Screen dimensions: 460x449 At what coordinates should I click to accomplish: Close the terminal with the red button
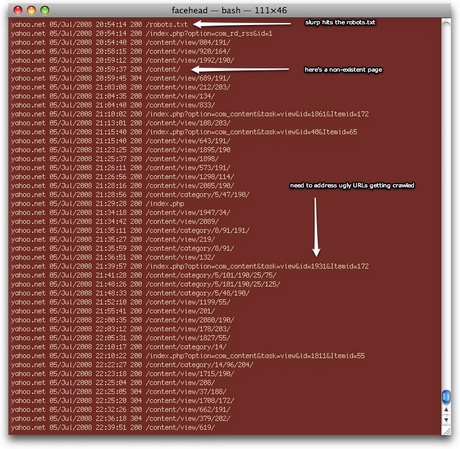18,10
